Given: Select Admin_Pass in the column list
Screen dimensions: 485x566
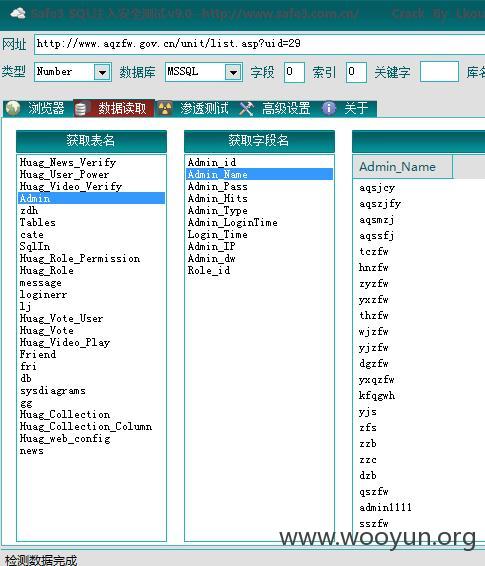Looking at the screenshot, I should click(x=218, y=187).
